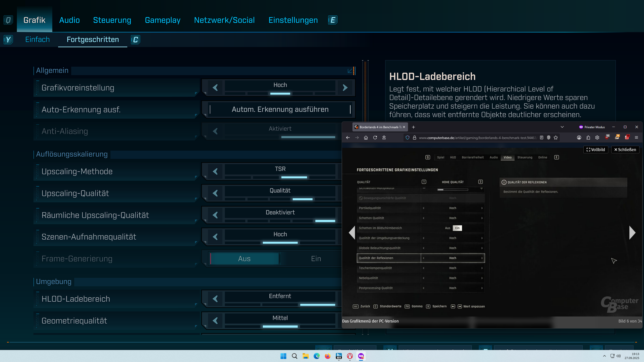
Task: Open Borderlands 4 from the taskbar
Action: (x=350, y=356)
